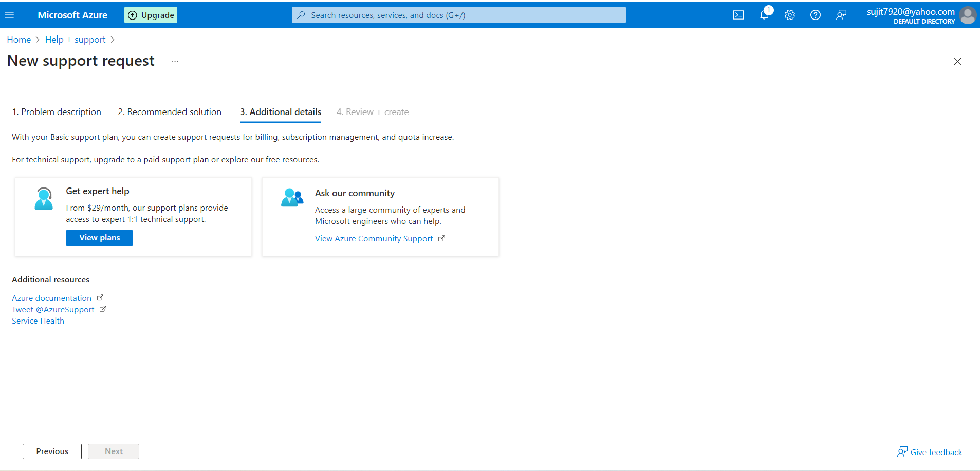
Task: Open the feedback person icon in the top bar
Action: [x=841, y=15]
